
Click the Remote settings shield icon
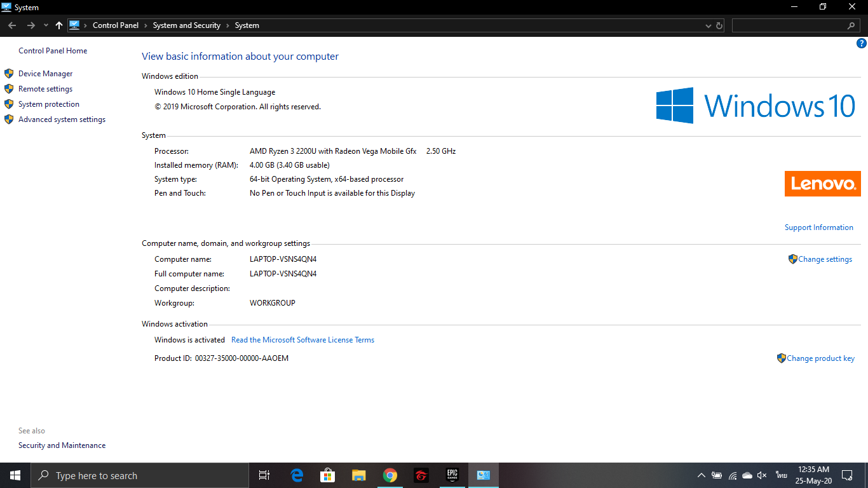9,89
